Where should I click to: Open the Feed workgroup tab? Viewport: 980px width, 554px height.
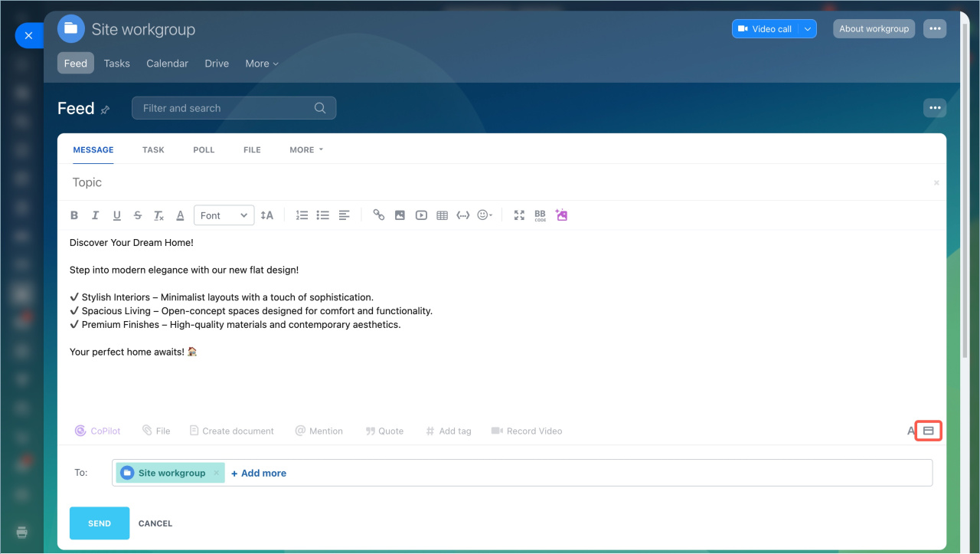(x=76, y=63)
